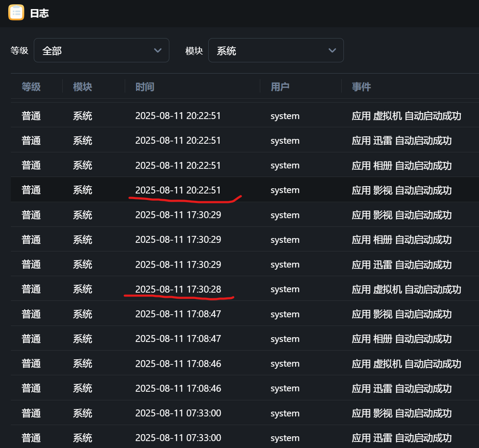Click 普通 level in 20:22:51 虚拟机 row
This screenshot has height=448, width=479.
pos(31,116)
